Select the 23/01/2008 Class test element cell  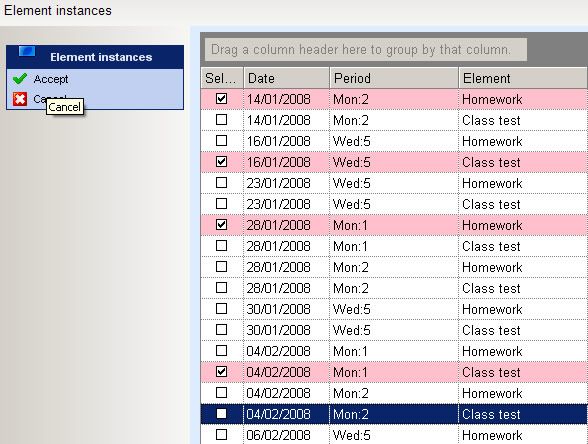[x=491, y=204]
